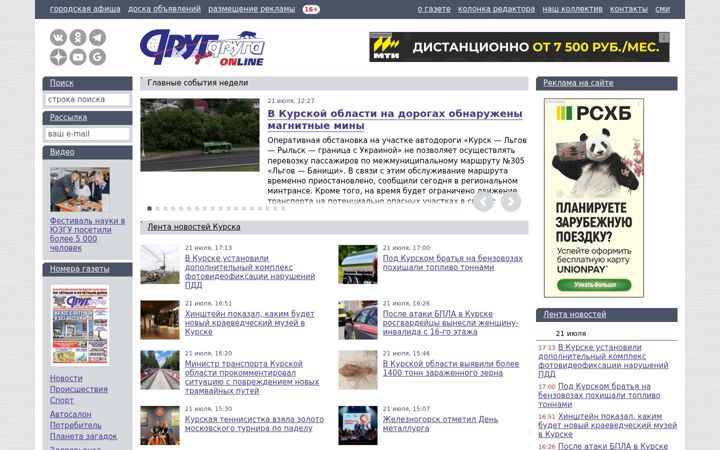
Task: Select the last slider pagination dot
Action: coord(283,208)
